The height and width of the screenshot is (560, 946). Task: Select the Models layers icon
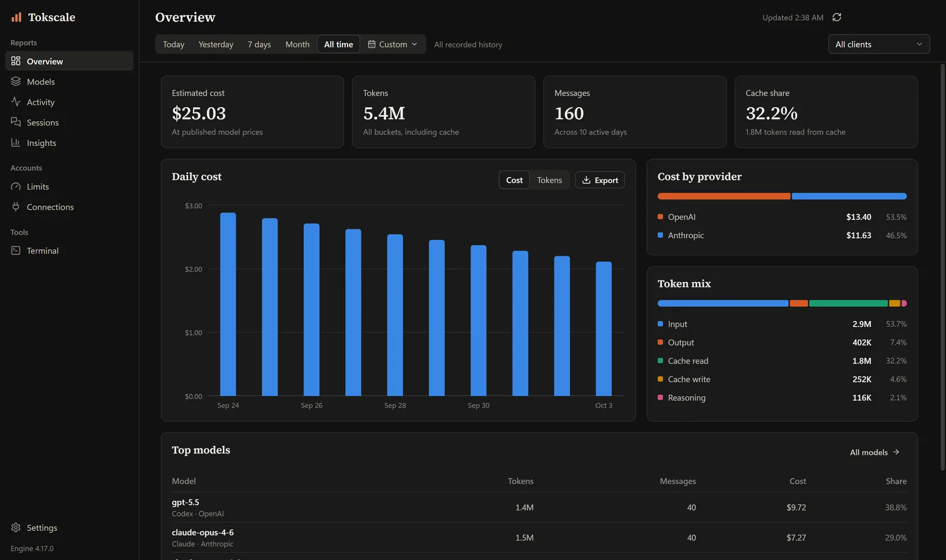pyautogui.click(x=16, y=82)
